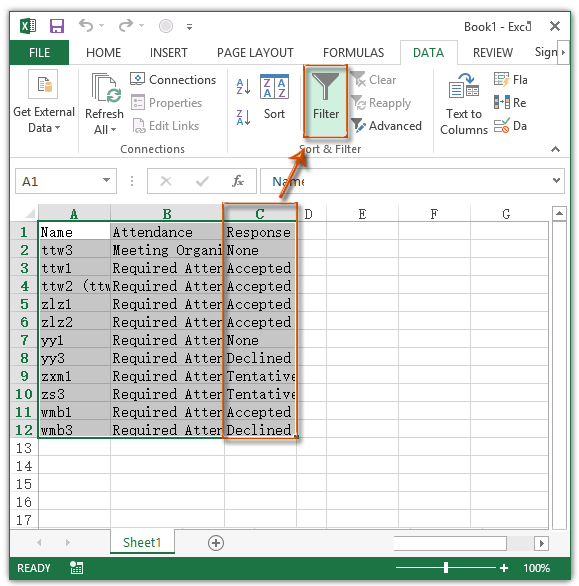Click the macro recording status bar icon
Screen dimensions: 579x586
[77, 568]
